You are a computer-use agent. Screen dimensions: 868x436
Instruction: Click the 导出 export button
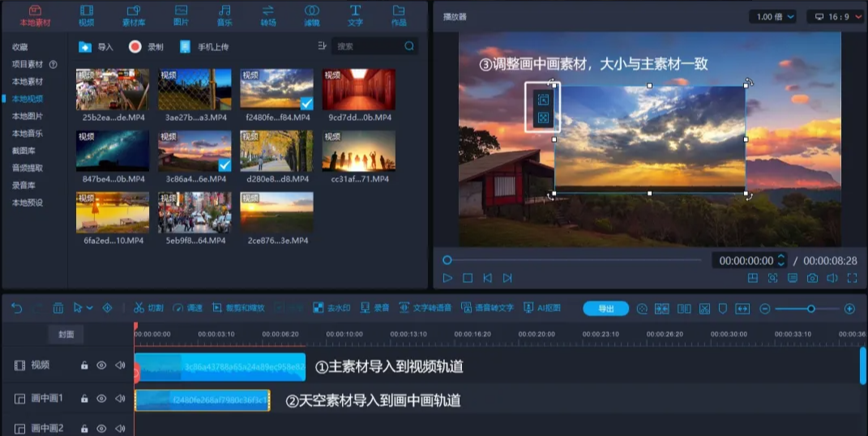(x=605, y=309)
